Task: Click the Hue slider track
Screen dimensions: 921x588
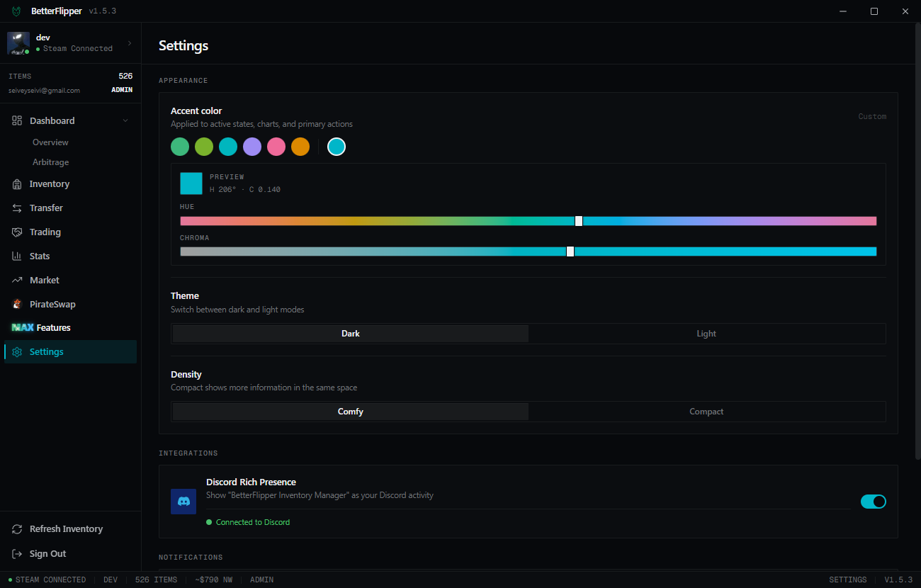Action: [529, 221]
